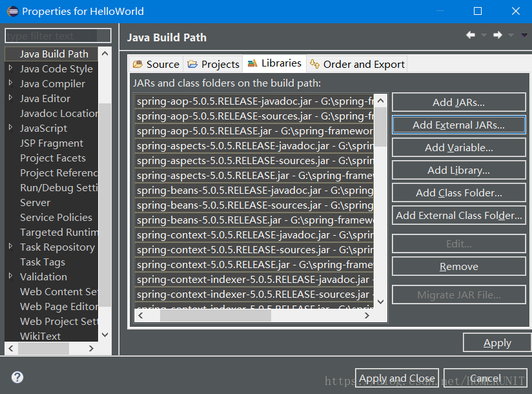Click Apply and Close button
The image size is (532, 394).
coord(397,378)
